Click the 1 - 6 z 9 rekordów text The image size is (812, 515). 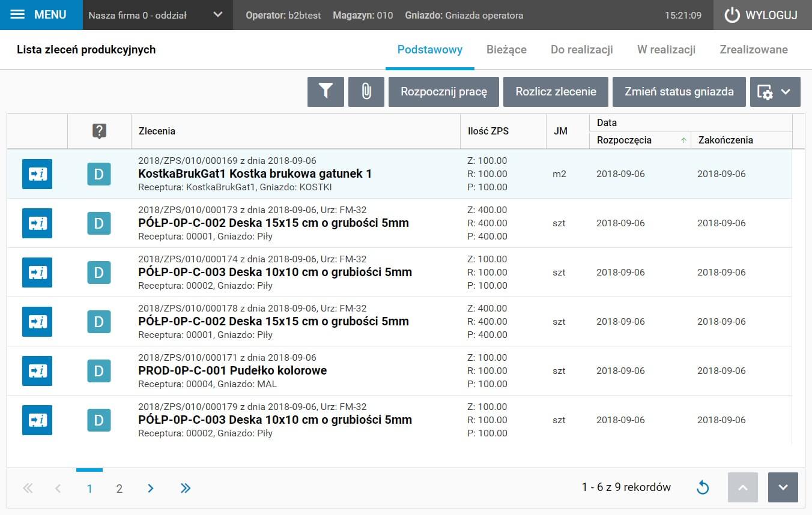tap(626, 487)
